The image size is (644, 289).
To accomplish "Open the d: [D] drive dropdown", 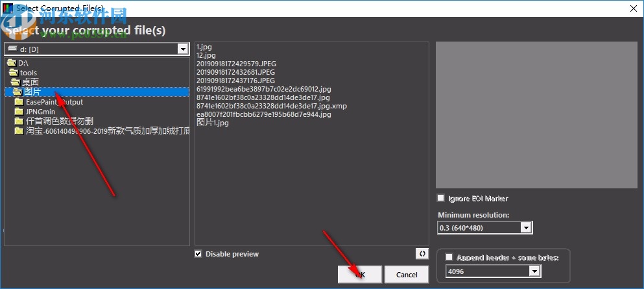I will 183,49.
